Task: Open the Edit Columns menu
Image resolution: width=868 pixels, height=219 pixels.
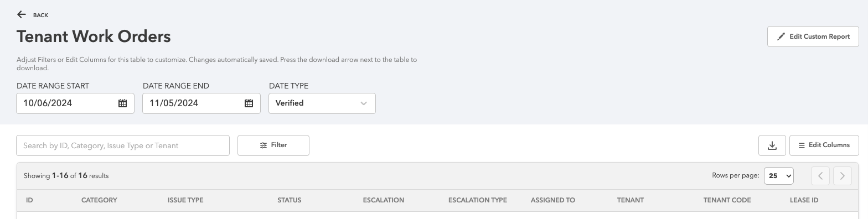Action: pos(824,145)
